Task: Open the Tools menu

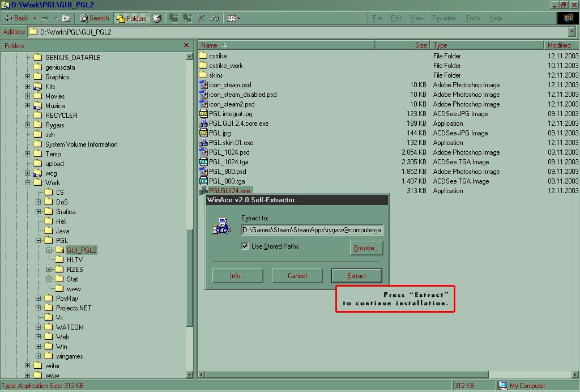Action: click(x=473, y=18)
